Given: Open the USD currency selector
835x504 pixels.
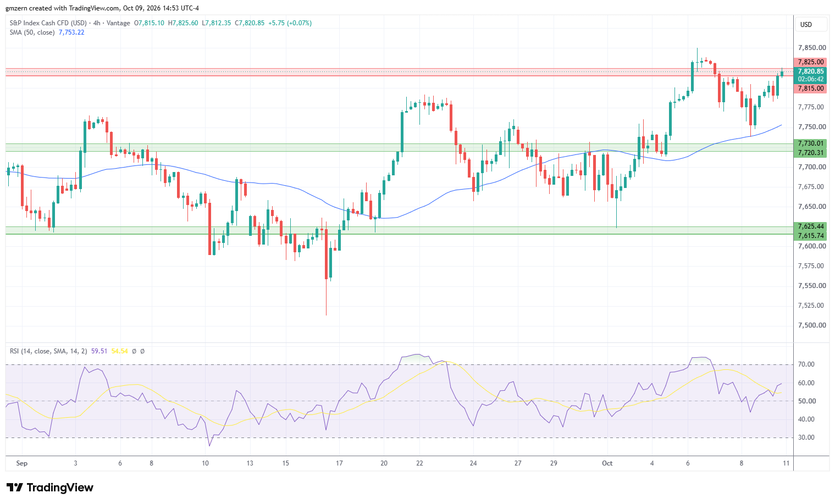Looking at the screenshot, I should 811,25.
